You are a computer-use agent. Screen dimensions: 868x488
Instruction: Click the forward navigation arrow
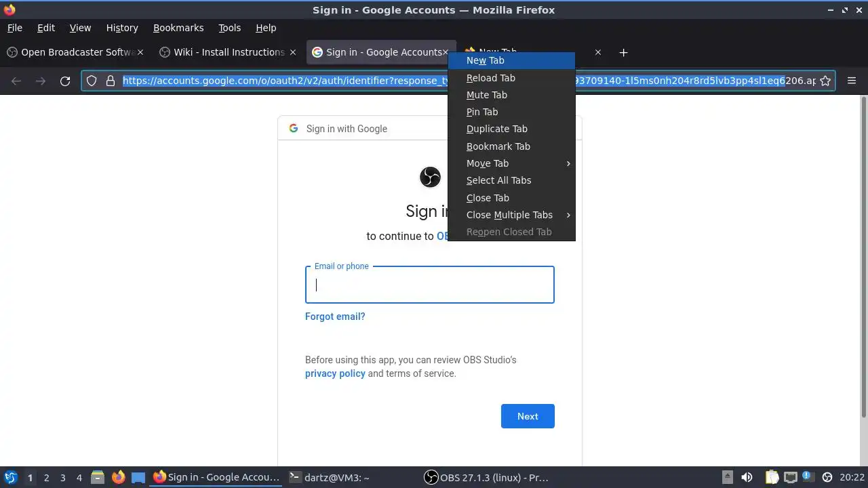41,81
